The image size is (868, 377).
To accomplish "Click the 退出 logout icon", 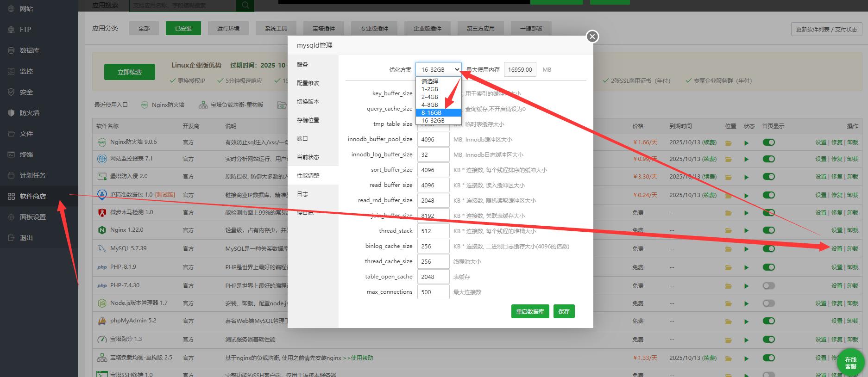I will pyautogui.click(x=11, y=238).
